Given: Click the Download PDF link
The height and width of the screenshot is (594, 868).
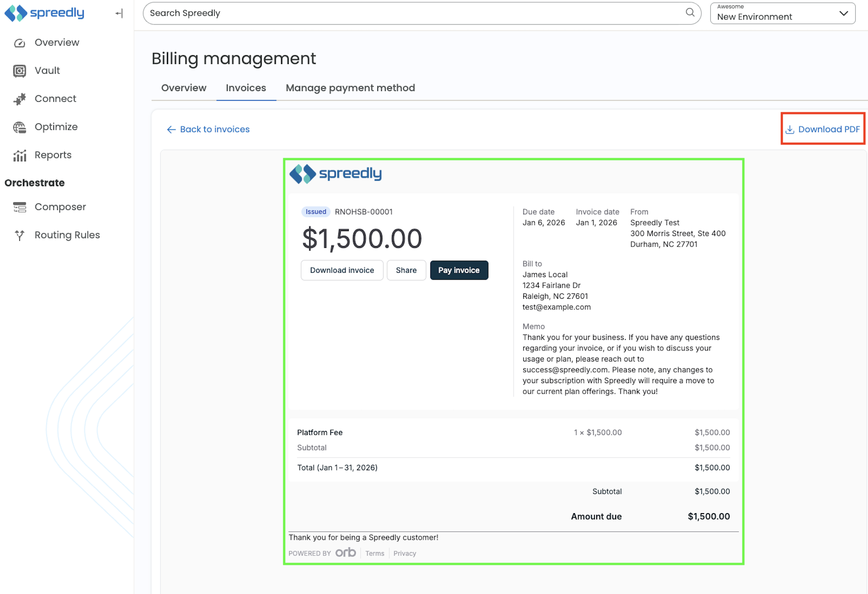Looking at the screenshot, I should (x=822, y=129).
